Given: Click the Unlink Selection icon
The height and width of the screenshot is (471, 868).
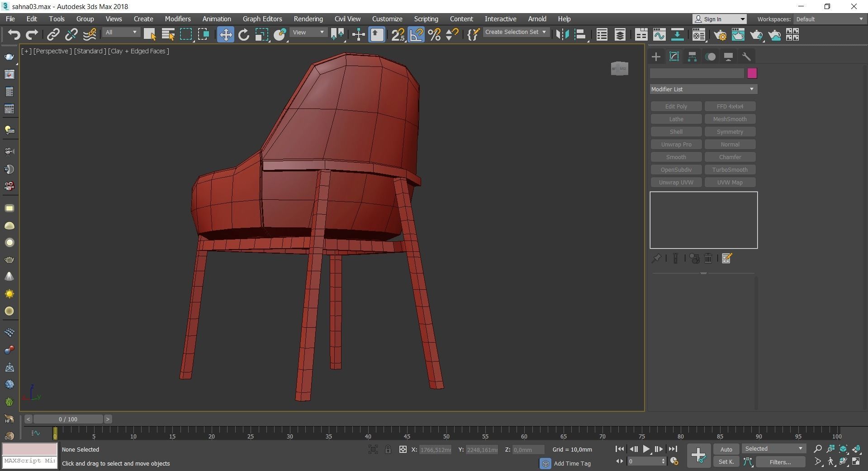Looking at the screenshot, I should click(71, 34).
